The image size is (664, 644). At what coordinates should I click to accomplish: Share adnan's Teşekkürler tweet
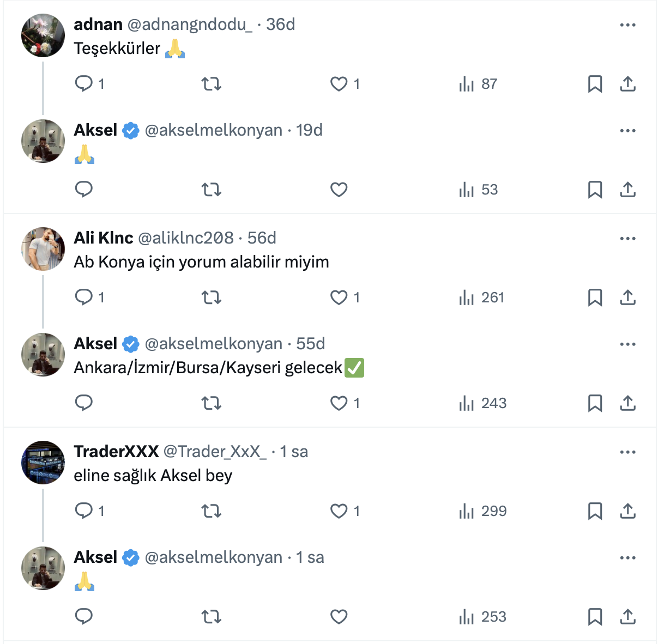627,84
